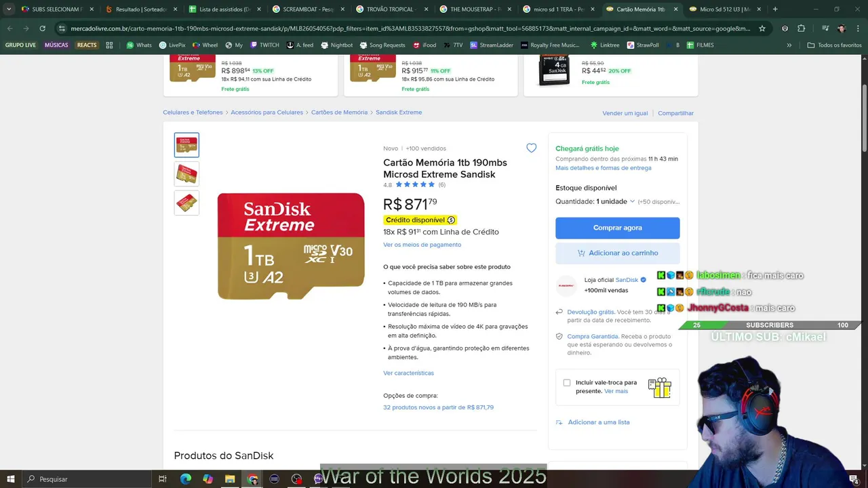
Task: Expand the hidden bookmarks overflow chevron
Action: (x=789, y=45)
